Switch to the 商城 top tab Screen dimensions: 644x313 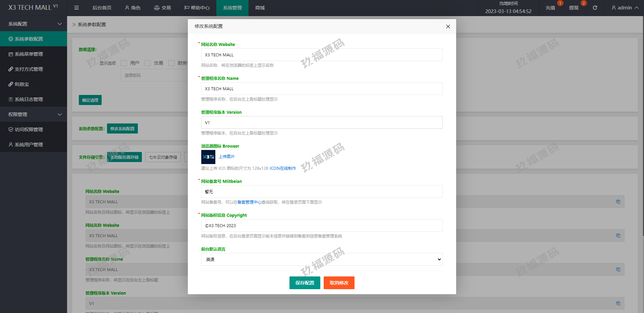click(260, 8)
